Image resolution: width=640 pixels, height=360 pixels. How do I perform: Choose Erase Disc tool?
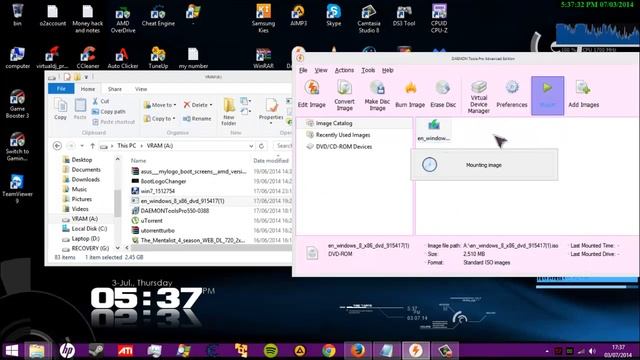point(443,94)
